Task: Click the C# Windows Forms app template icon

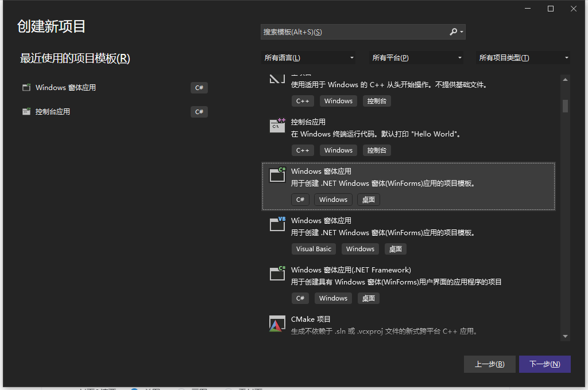Action: (x=277, y=175)
